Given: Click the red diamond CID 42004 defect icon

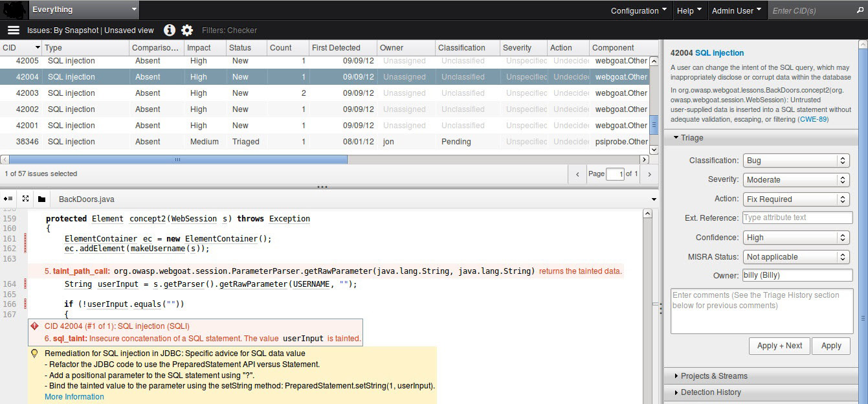Looking at the screenshot, I should 35,326.
